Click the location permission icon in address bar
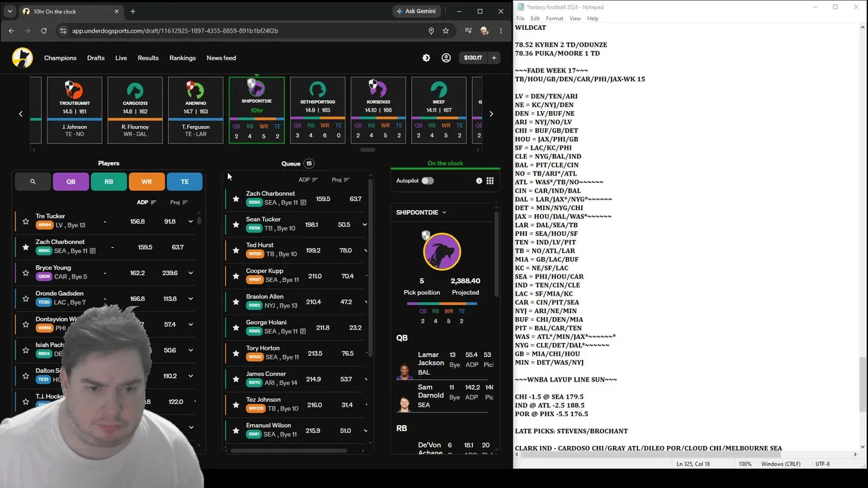The image size is (868, 488). coord(431,30)
